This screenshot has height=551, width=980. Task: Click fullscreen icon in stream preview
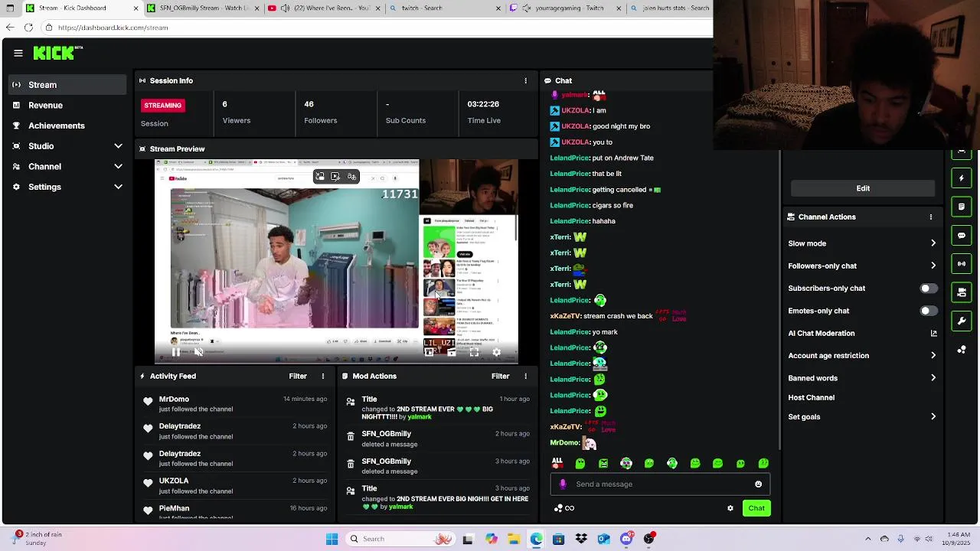(x=474, y=352)
